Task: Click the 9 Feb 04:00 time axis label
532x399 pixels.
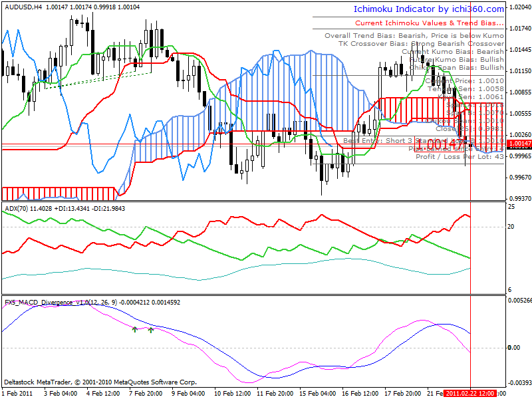Action: tap(188, 394)
